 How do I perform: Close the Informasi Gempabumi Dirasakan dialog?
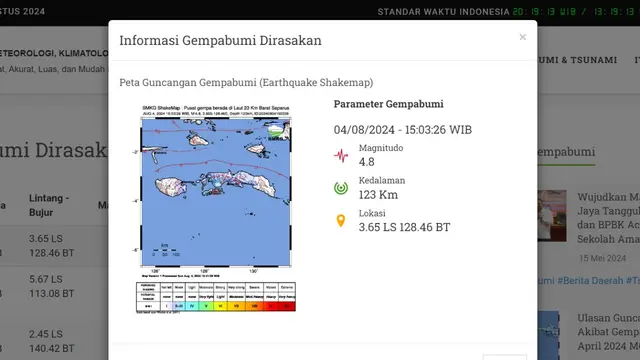(522, 37)
